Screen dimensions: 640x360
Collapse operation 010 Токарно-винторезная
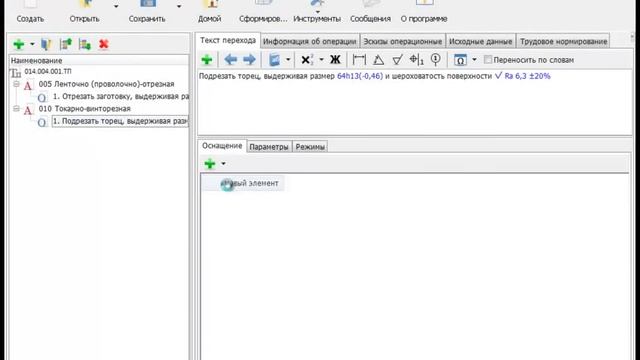[x=16, y=109]
